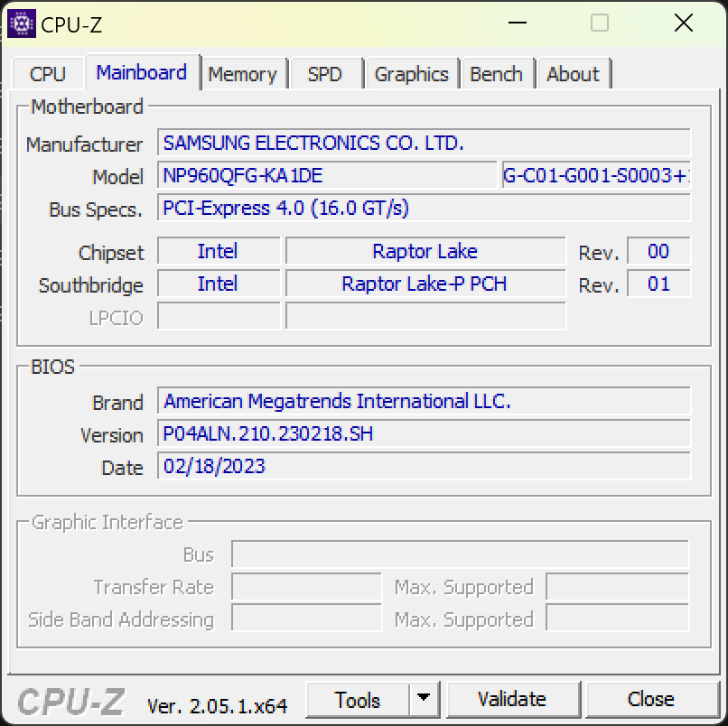
Task: Click the Validate button
Action: coord(512,700)
